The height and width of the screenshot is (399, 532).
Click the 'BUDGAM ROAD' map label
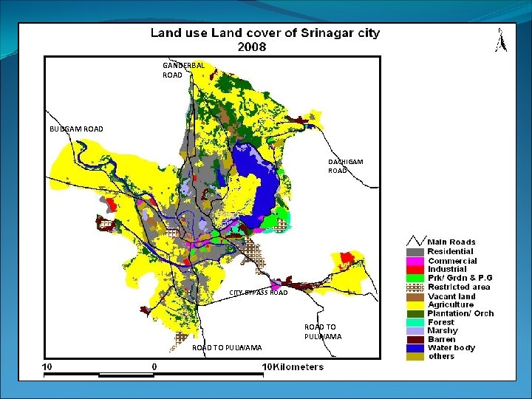tap(76, 129)
